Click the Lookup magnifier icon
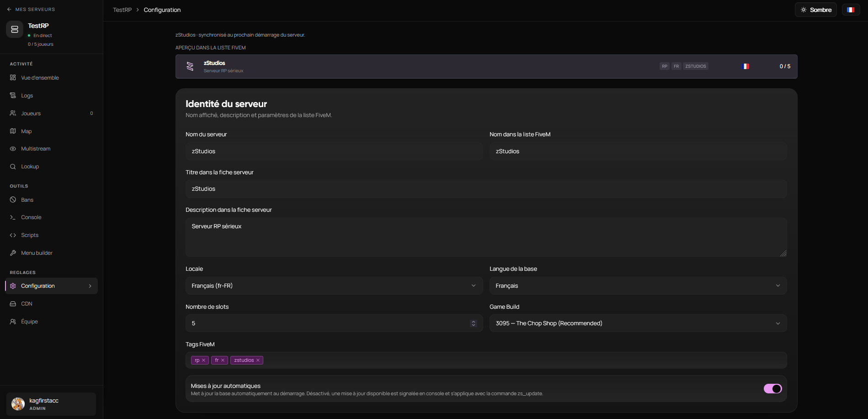The image size is (868, 419). (x=13, y=167)
